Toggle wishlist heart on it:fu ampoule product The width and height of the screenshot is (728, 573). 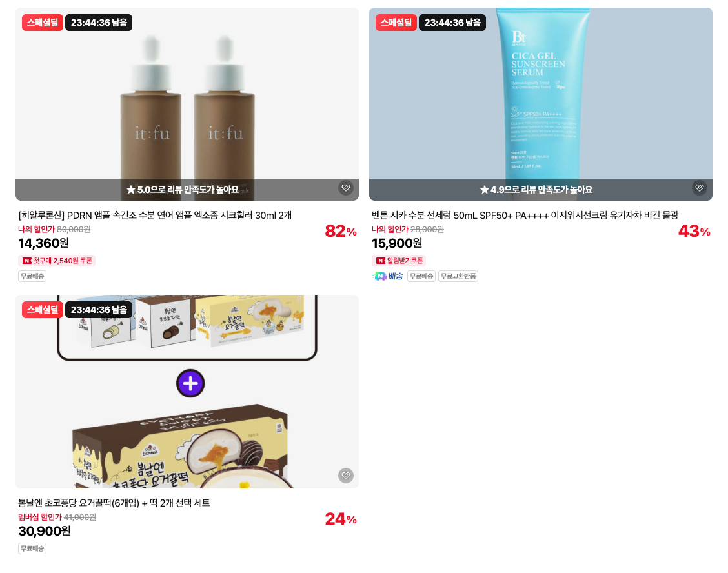click(345, 188)
